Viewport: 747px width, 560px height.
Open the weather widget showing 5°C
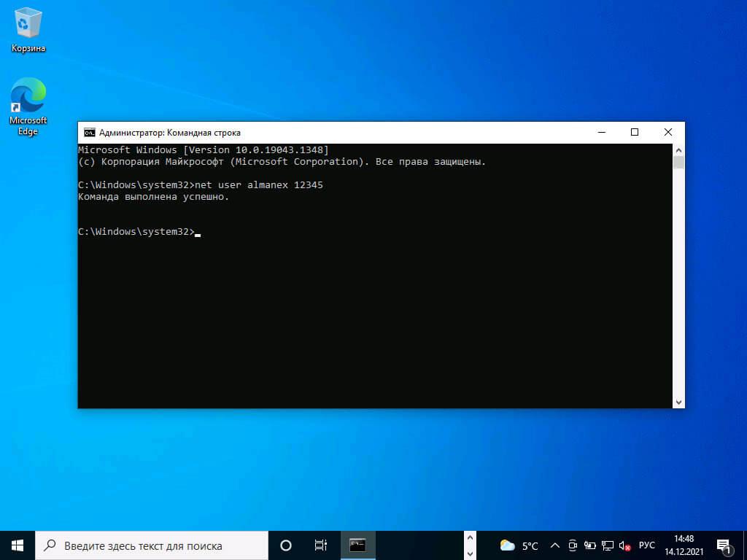519,545
